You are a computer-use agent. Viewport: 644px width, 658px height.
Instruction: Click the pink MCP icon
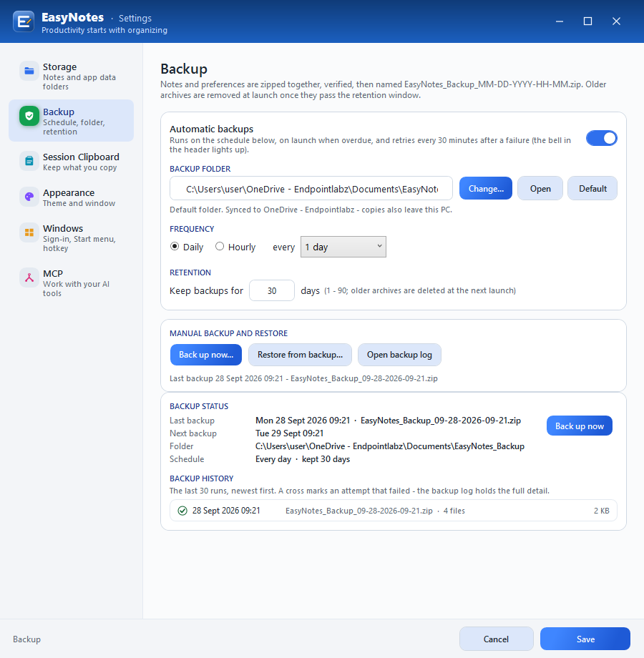pos(29,278)
